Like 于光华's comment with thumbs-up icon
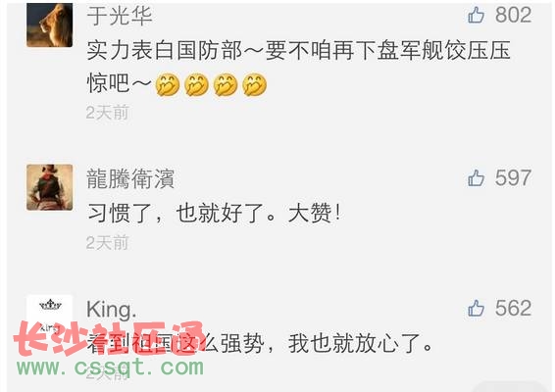Screen dimensions: 555x392 476,16
